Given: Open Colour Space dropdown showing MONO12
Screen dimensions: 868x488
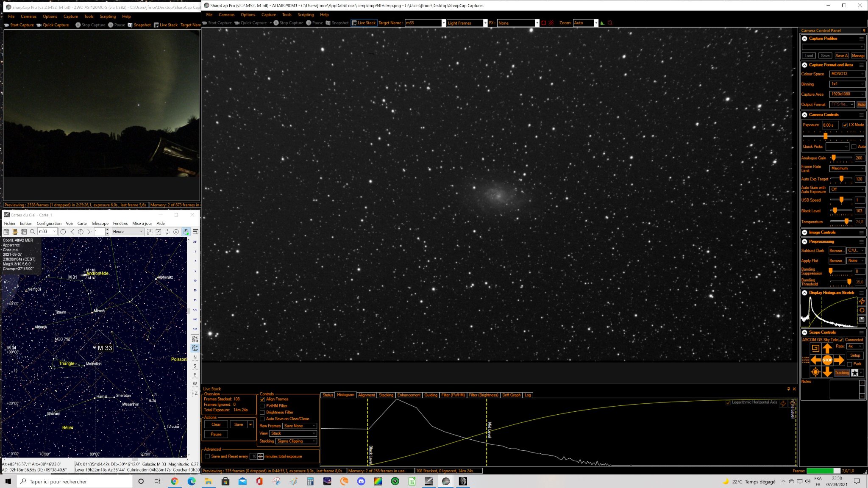Looking at the screenshot, I should point(847,74).
